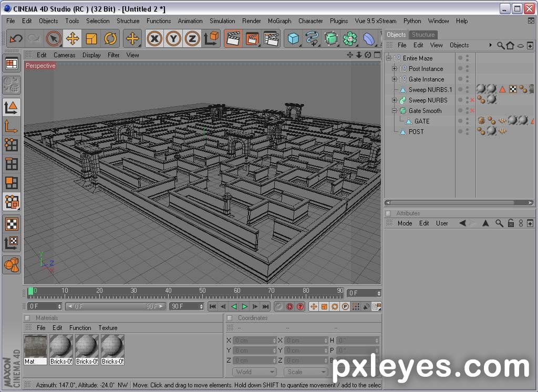The width and height of the screenshot is (538, 392).
Task: Click the Object Manager search magnifier icon
Action: (x=501, y=45)
